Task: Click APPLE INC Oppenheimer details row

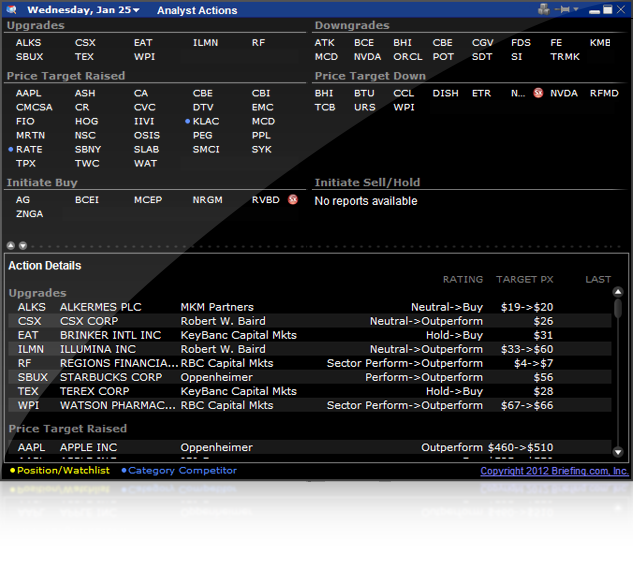Action: click(x=310, y=447)
